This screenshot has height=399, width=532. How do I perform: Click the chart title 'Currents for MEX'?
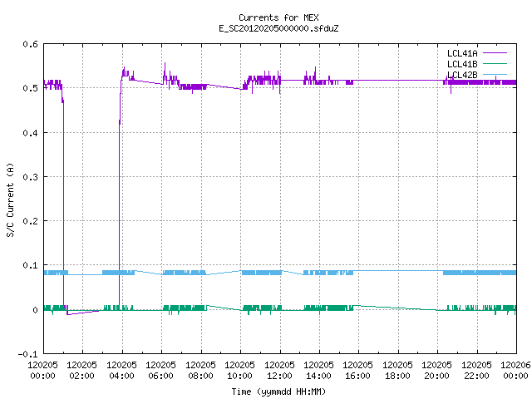(278, 17)
